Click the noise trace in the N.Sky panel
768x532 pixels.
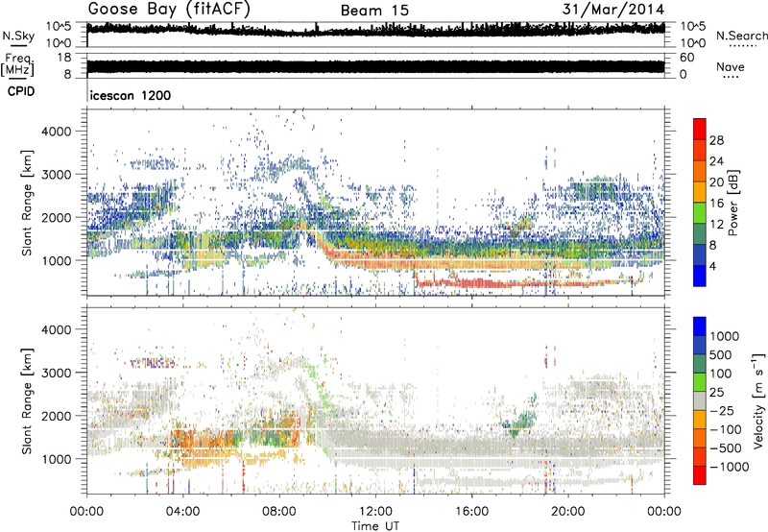(x=375, y=30)
